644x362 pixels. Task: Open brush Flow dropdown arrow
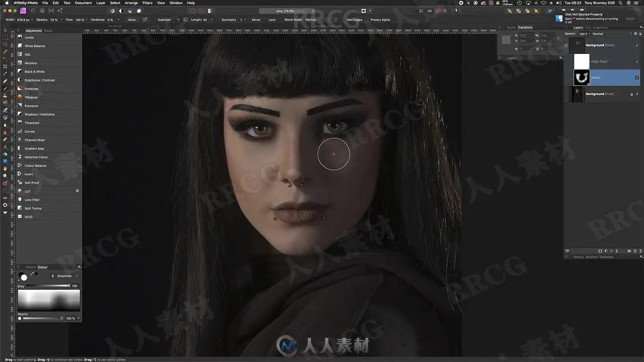[87, 20]
